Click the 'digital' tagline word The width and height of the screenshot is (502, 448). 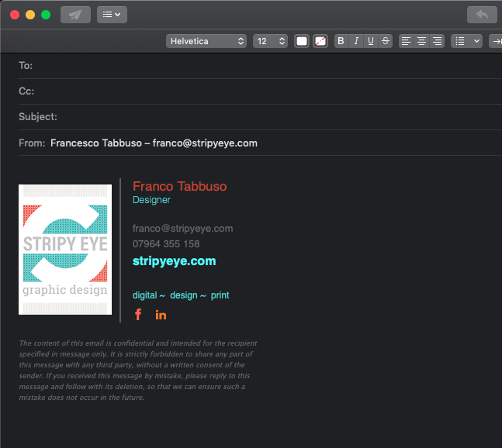click(145, 295)
